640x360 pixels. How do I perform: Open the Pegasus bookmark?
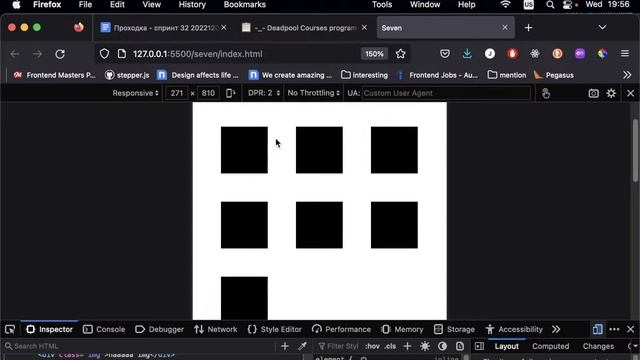coord(554,75)
